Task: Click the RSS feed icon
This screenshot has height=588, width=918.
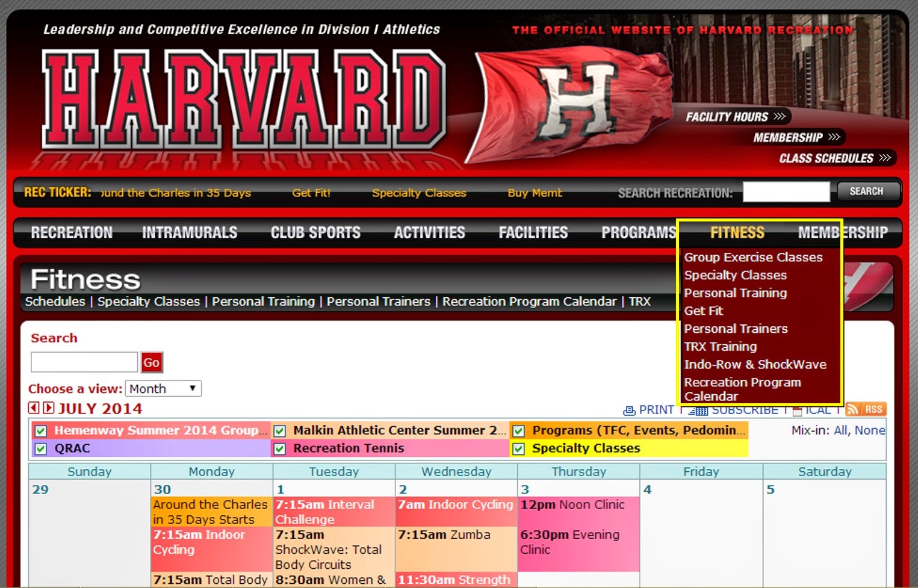Action: click(866, 409)
